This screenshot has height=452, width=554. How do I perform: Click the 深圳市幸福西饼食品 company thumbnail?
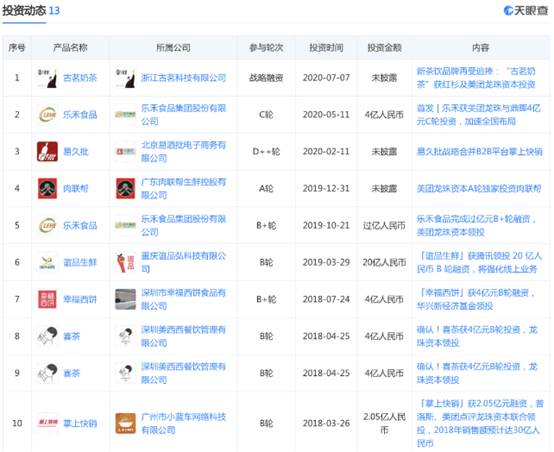point(125,299)
